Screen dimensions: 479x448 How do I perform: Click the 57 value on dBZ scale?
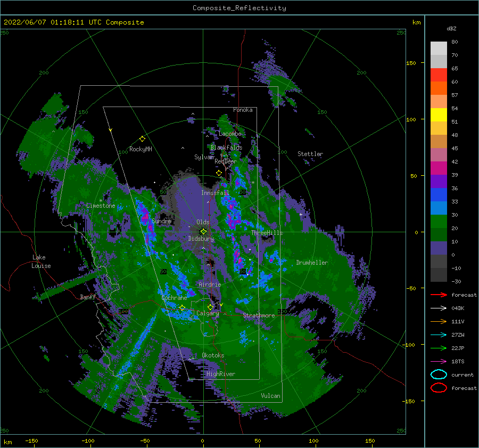[x=455, y=95]
